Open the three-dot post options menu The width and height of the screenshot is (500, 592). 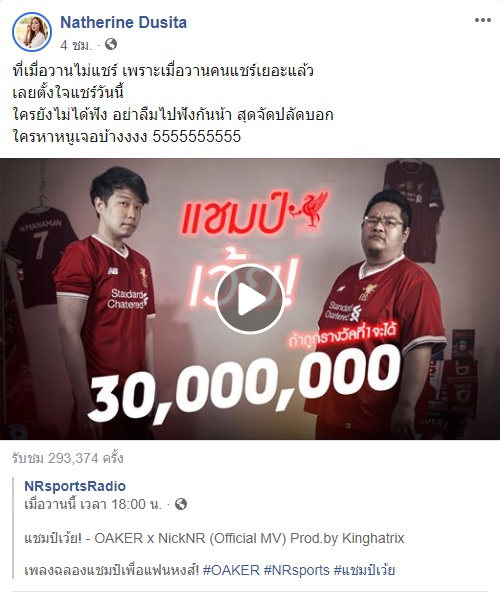(483, 20)
